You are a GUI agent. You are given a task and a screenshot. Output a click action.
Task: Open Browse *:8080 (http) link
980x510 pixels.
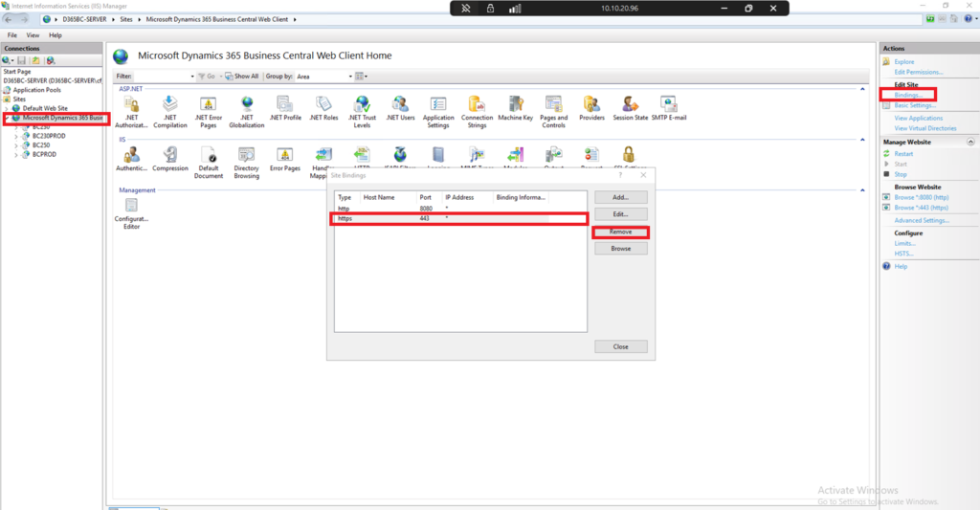point(922,197)
